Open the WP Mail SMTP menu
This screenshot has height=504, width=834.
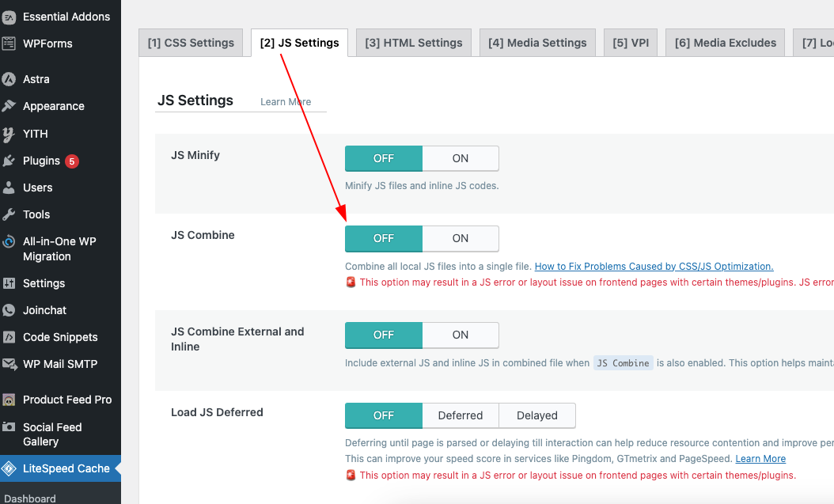tap(61, 364)
